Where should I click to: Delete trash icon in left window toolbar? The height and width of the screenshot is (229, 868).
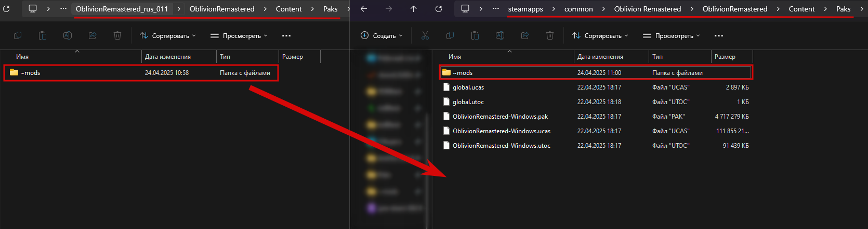[117, 35]
